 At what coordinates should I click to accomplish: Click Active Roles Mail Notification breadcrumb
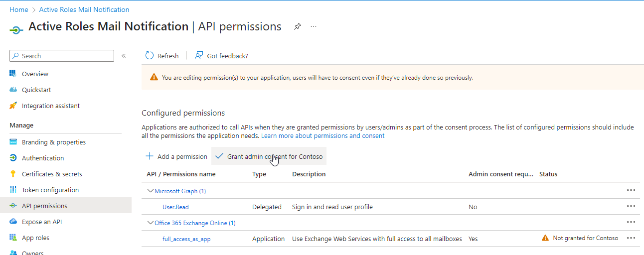84,9
